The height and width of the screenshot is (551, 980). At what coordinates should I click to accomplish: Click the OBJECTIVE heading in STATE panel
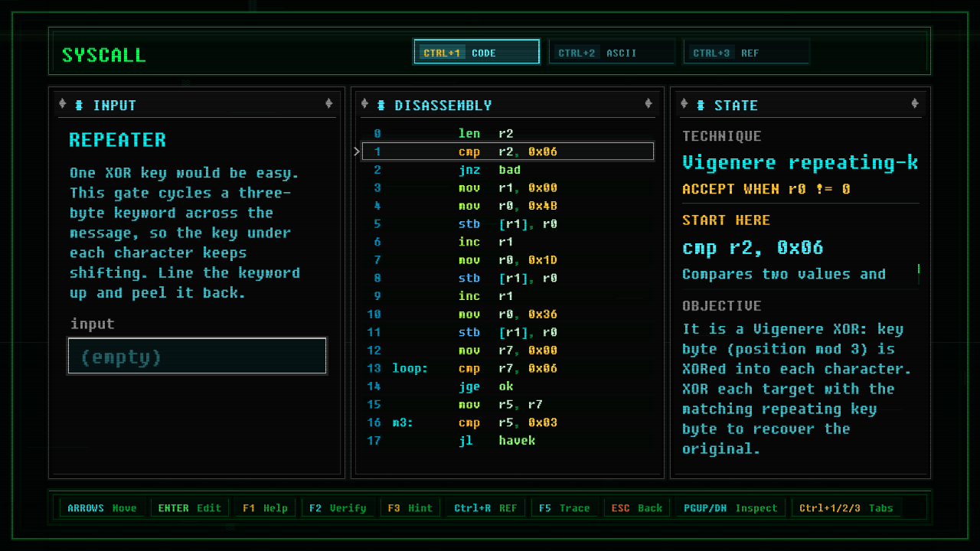[x=721, y=306]
